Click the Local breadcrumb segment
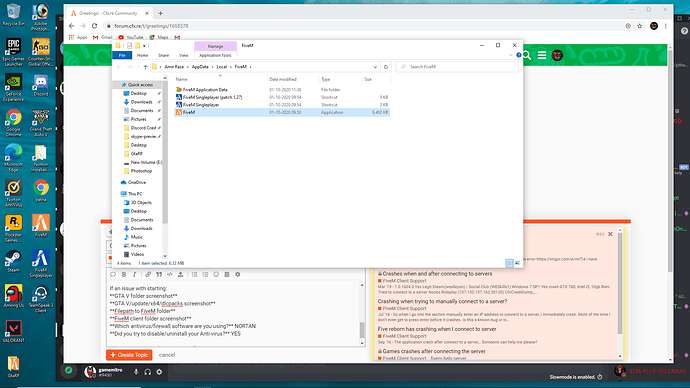This screenshot has width=690, height=388. point(221,67)
